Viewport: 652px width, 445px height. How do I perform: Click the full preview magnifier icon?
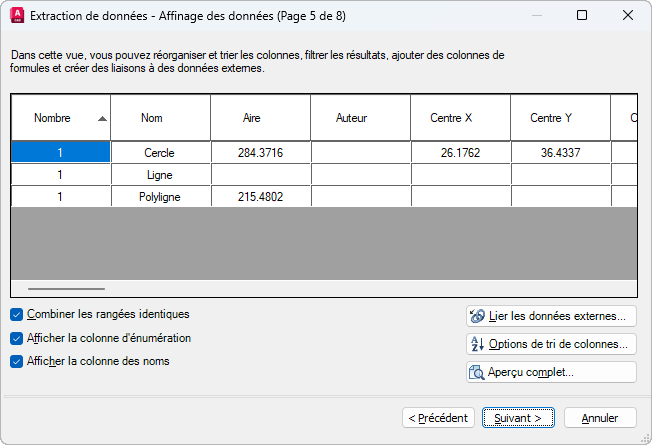[476, 372]
